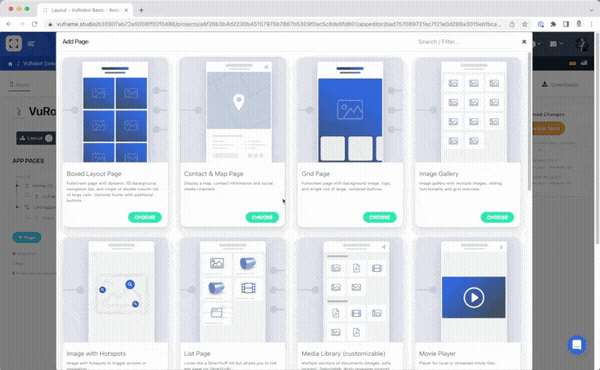600x370 pixels.
Task: Click the Grid Page title
Action: click(316, 174)
